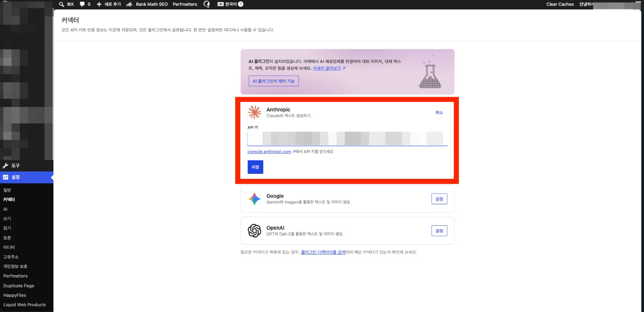
Task: Open the admin bar search icon
Action: 62,4
